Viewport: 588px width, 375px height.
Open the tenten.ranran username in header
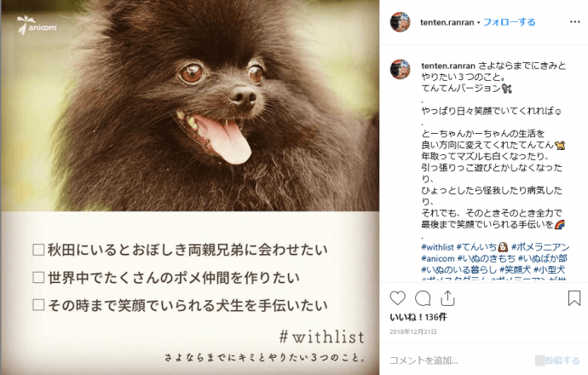[x=447, y=22]
